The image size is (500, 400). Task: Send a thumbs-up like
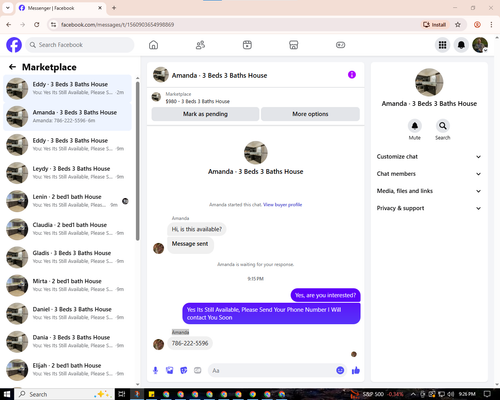(356, 370)
